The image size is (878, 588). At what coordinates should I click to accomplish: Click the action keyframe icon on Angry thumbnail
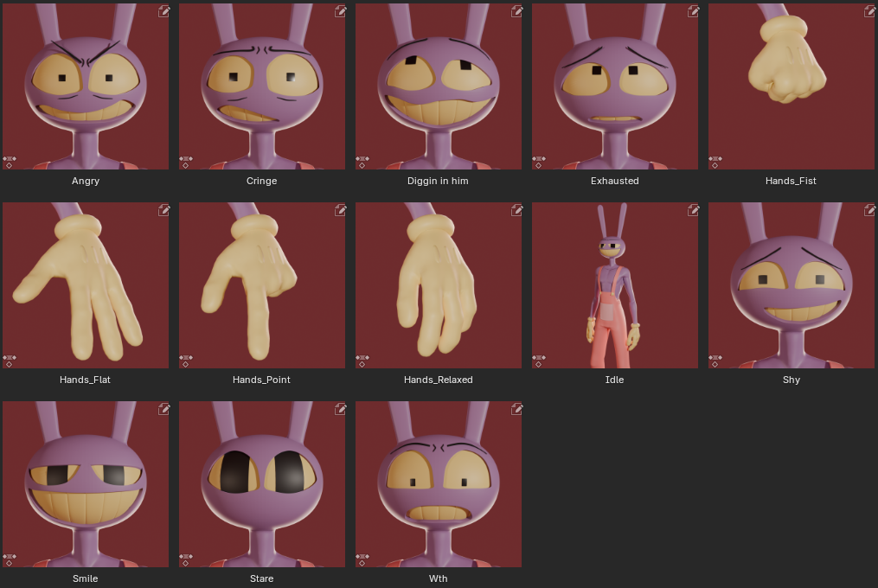[10, 163]
